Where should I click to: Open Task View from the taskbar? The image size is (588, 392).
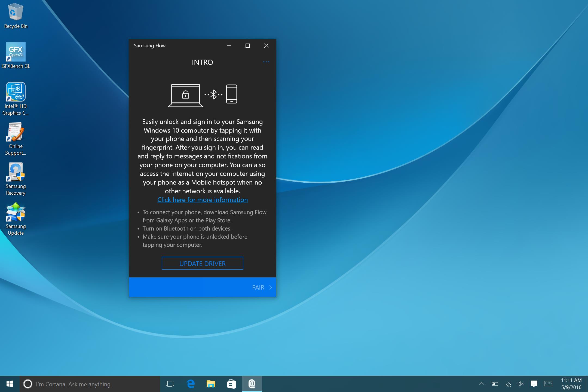click(x=170, y=384)
